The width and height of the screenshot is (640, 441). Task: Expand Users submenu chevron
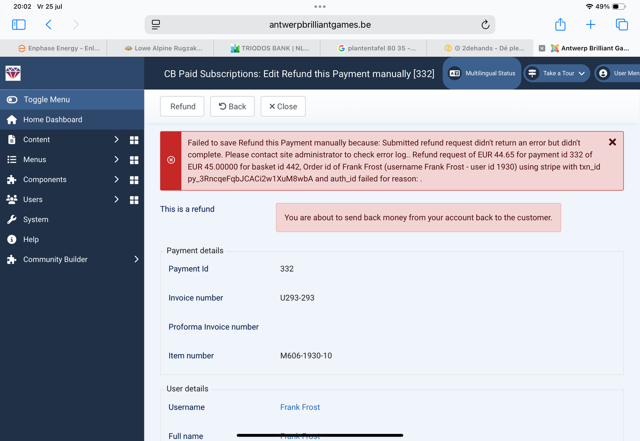pyautogui.click(x=116, y=200)
